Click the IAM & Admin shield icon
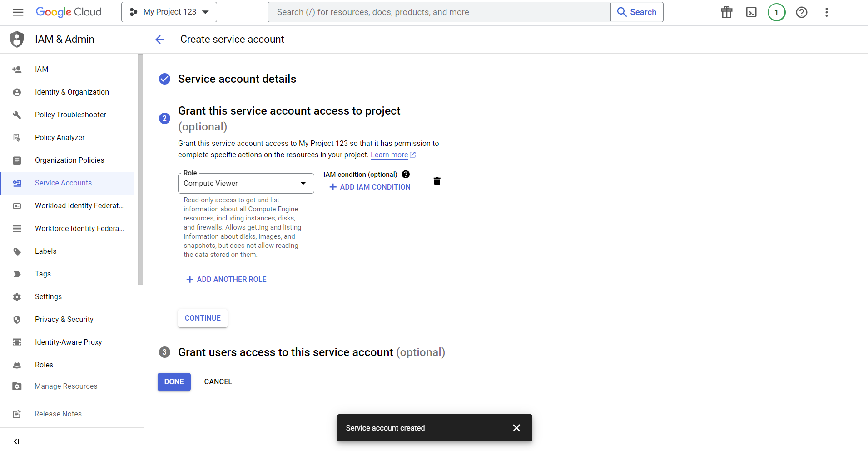Screen dimensions: 868x451 pyautogui.click(x=17, y=39)
